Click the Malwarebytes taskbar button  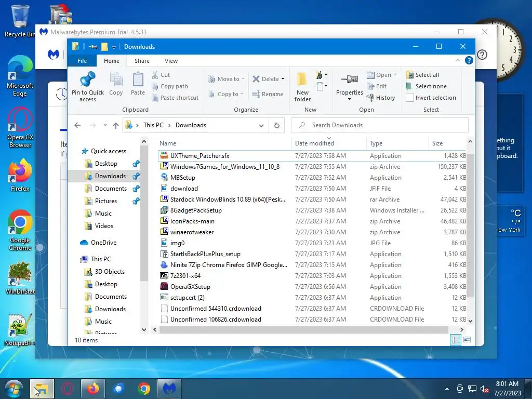point(169,389)
